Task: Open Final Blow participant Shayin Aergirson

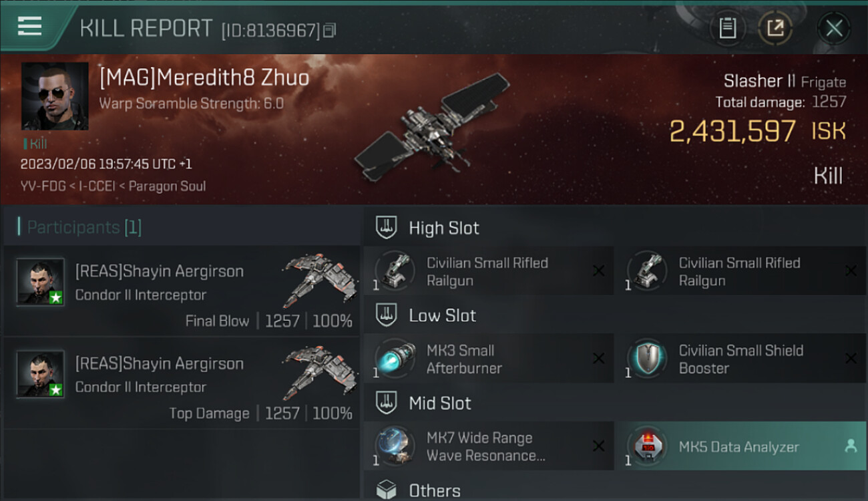Action: pyautogui.click(x=182, y=291)
